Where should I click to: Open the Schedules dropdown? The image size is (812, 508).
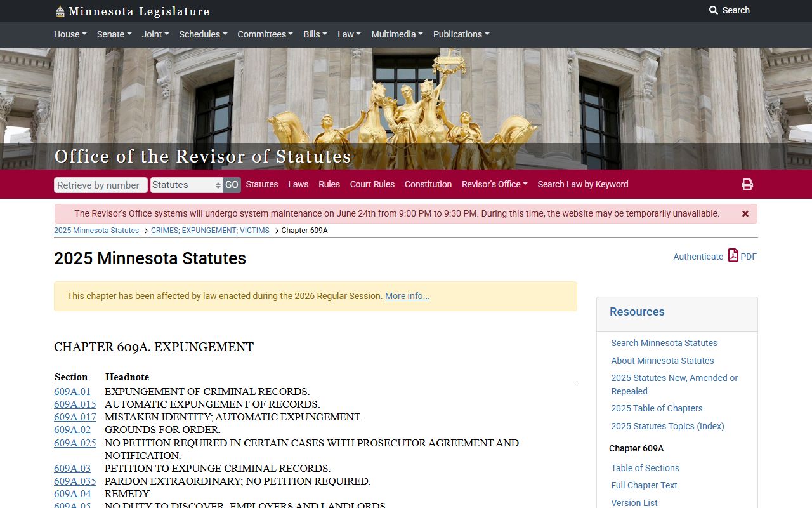point(203,34)
